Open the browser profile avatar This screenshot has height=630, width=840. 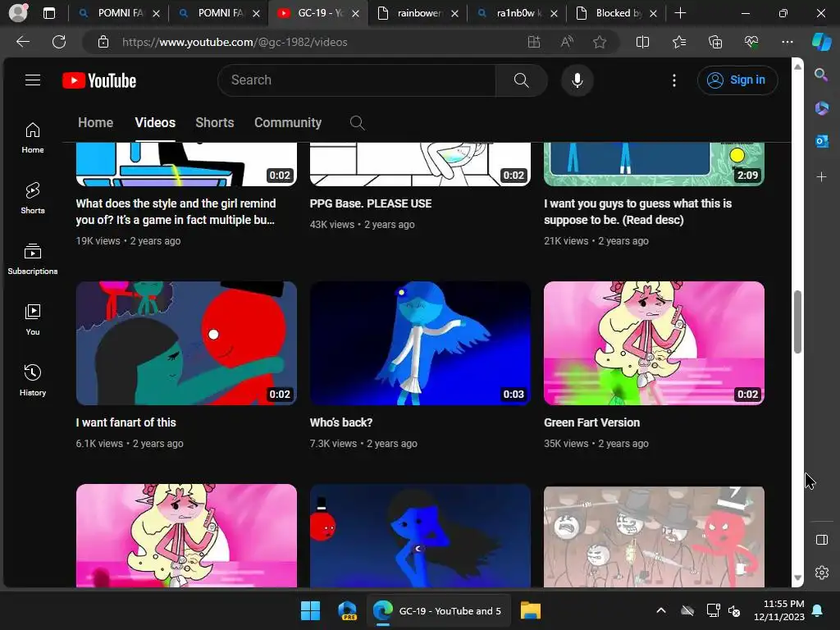[18, 13]
